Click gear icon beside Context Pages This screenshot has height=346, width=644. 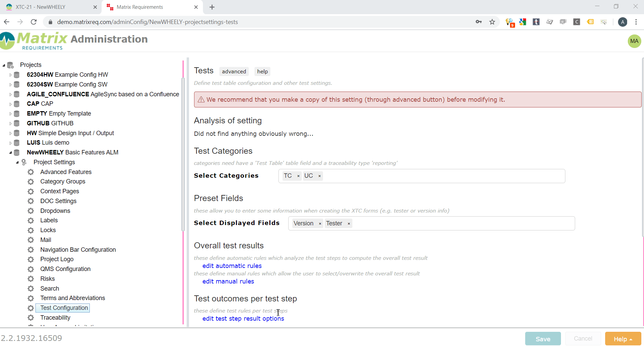[x=31, y=192]
